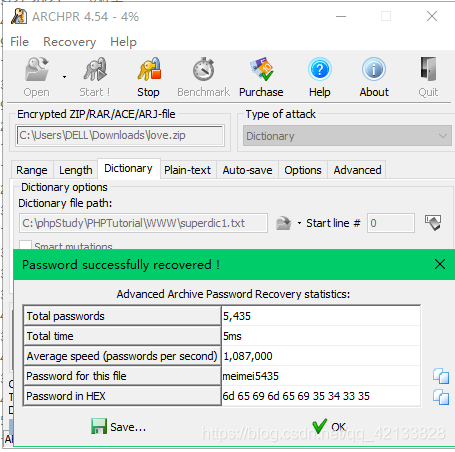The height and width of the screenshot is (452, 455).
Task: Click the average speed value 1,087,000
Action: tap(248, 356)
